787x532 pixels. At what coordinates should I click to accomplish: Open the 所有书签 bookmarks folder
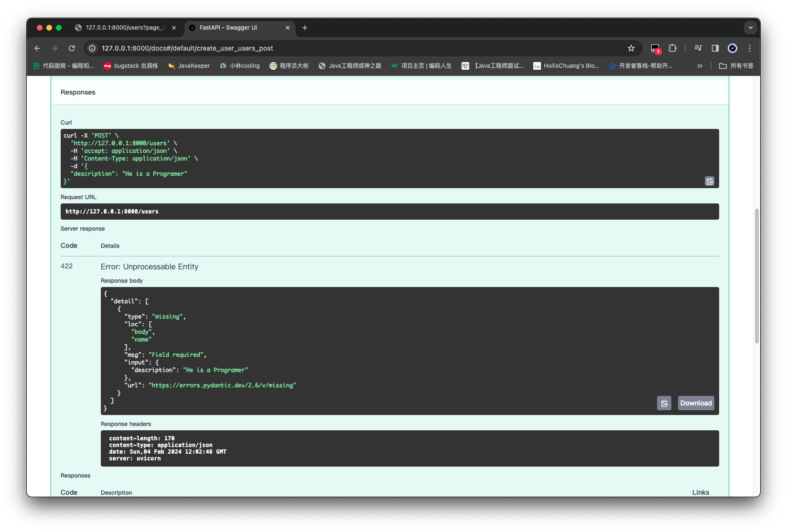click(x=736, y=66)
